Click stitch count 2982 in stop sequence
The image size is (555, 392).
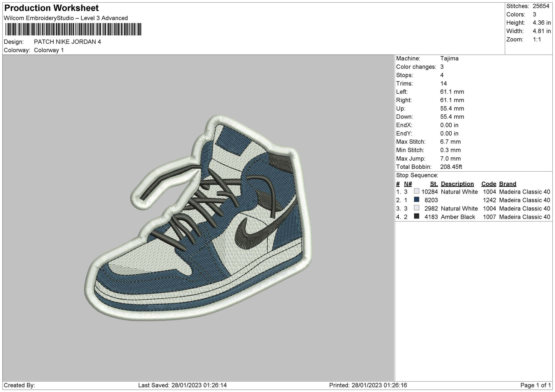431,208
